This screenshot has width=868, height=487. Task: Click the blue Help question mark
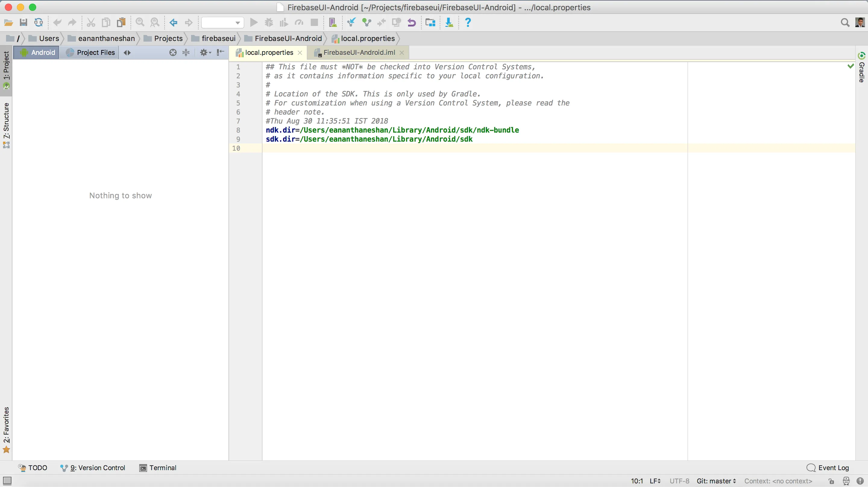468,23
